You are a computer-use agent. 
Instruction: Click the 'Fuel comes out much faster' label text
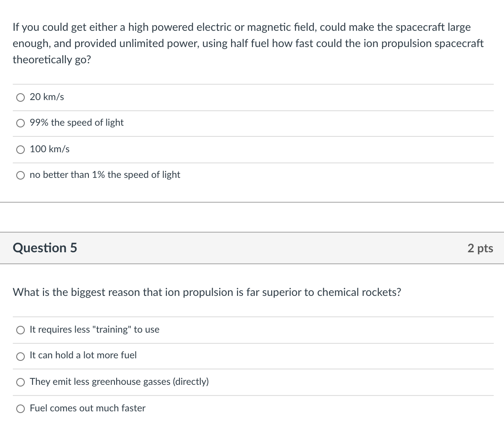(x=88, y=408)
